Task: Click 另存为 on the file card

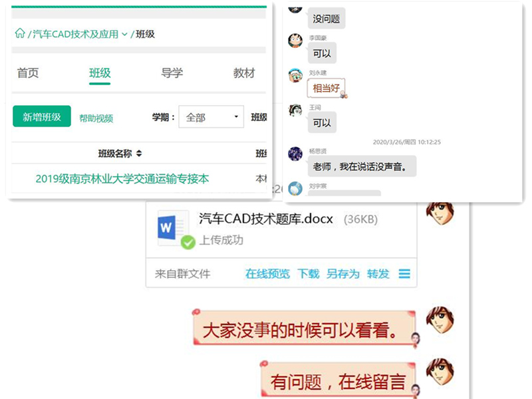Action: point(343,273)
